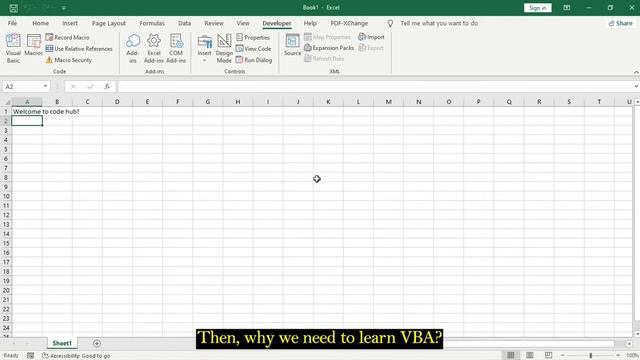Click the Share button
The width and height of the screenshot is (640, 360).
620,23
